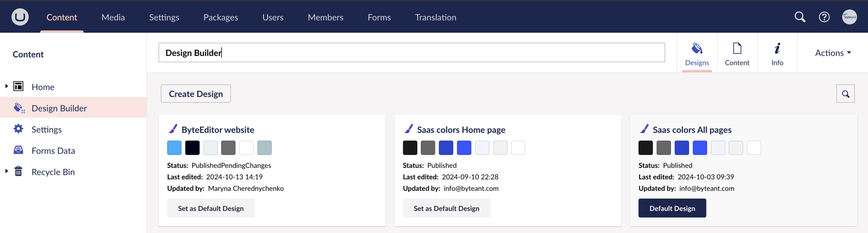
Task: Click the designs search icon button
Action: click(x=845, y=94)
